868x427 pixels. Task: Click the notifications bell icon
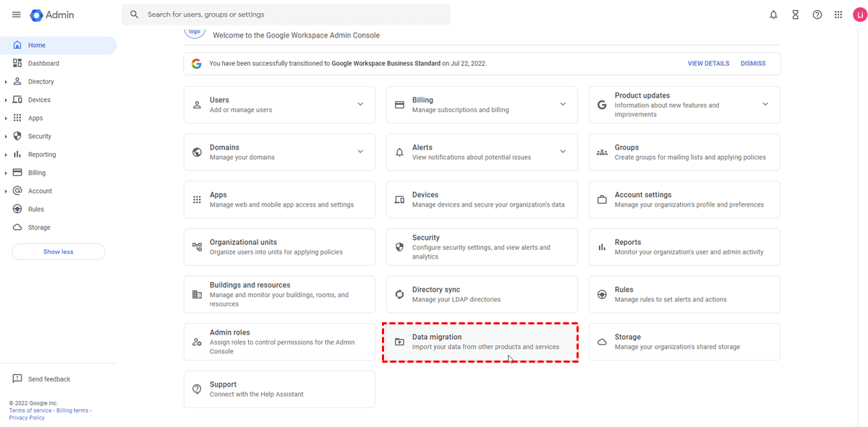[774, 14]
